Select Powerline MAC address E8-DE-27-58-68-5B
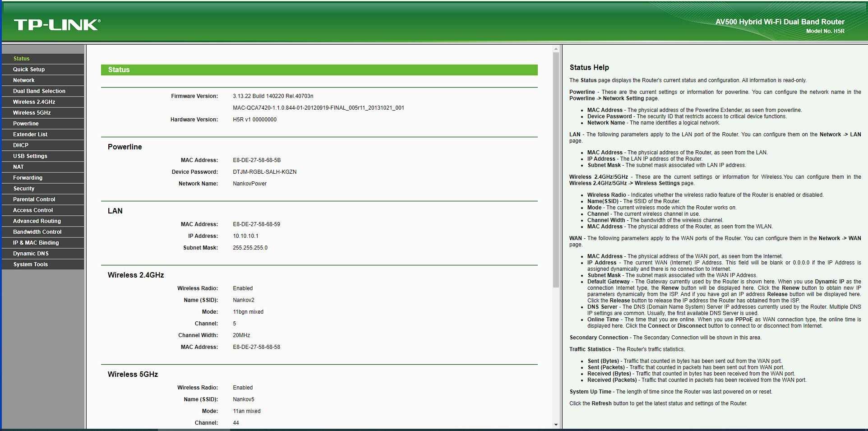 (257, 160)
